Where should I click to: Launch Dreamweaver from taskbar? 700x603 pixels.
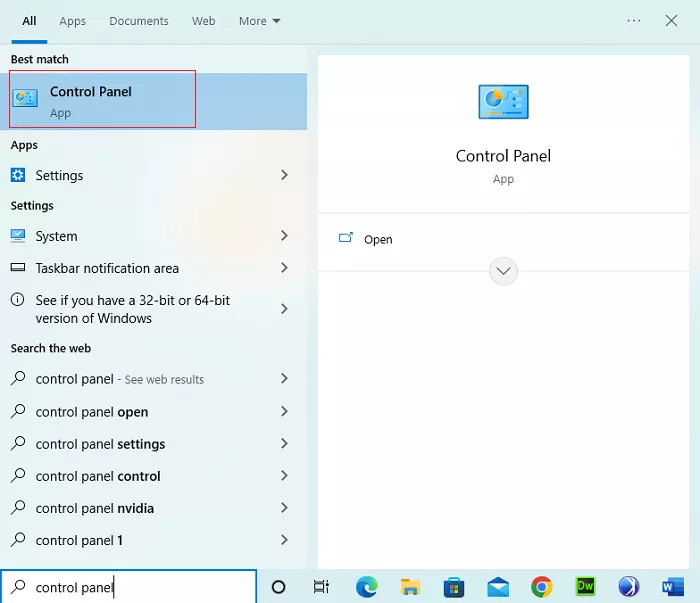point(585,586)
